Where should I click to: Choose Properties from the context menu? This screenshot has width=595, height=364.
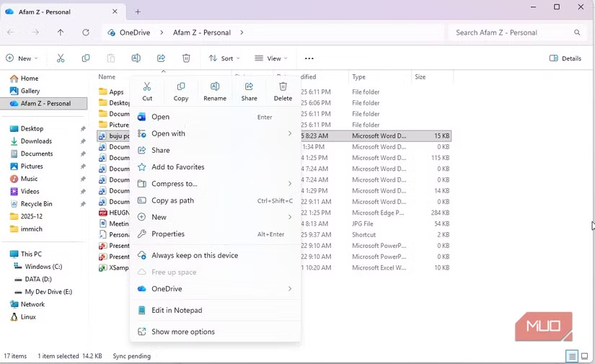tap(168, 234)
